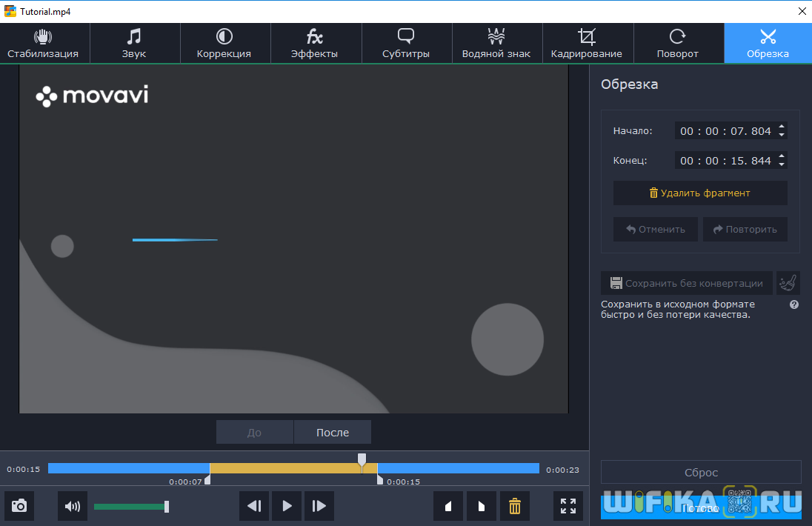Set the left cut marker icon
Screen dimensions: 812x526
[448, 506]
